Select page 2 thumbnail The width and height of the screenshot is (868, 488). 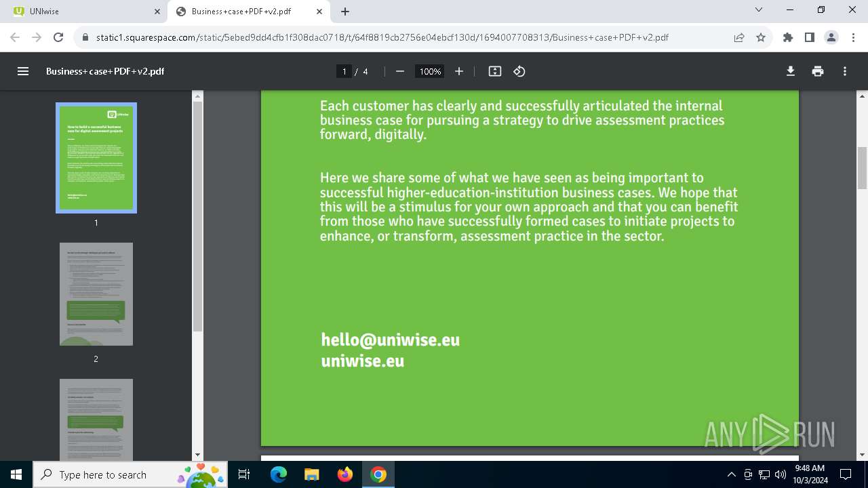point(96,294)
